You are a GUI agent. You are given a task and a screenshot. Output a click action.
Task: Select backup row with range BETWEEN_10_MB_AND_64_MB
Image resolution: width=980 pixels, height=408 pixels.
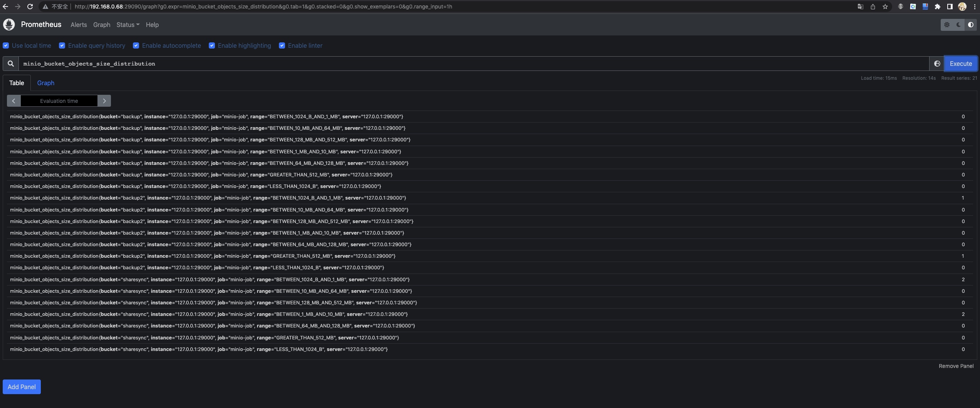click(x=490, y=128)
